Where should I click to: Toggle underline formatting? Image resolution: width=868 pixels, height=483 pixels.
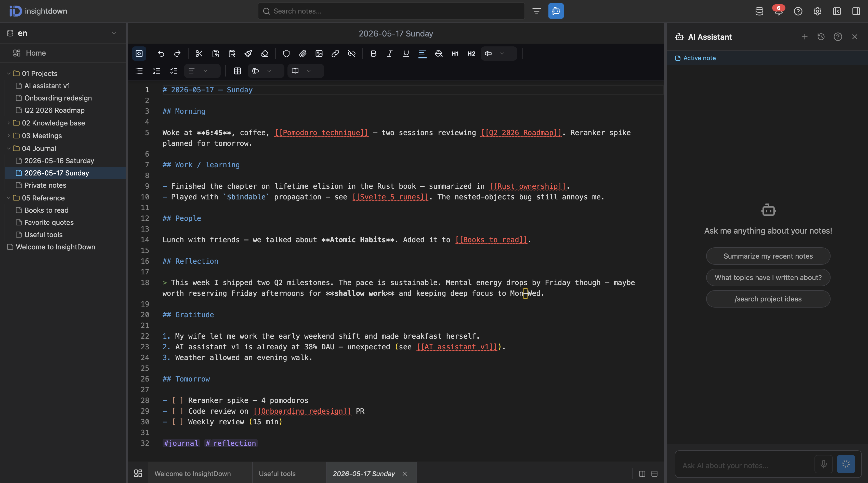click(406, 54)
